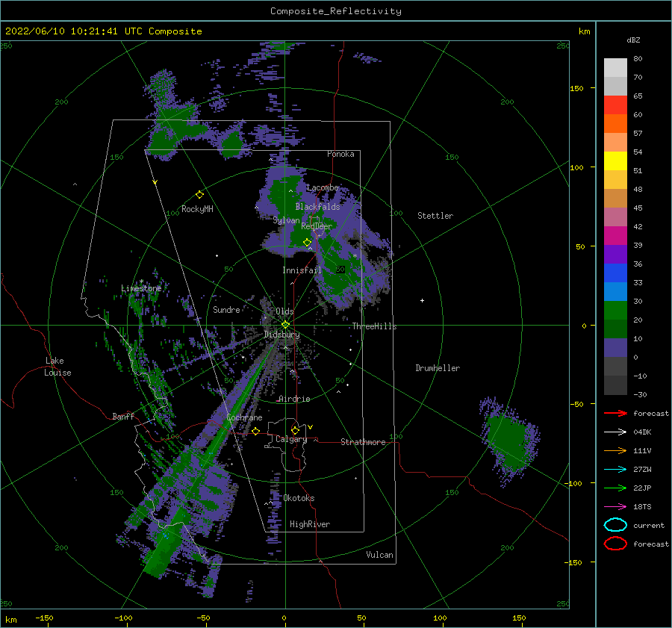This screenshot has width=672, height=628.
Task: Click the Composite_Reflectivity title
Action: click(x=336, y=11)
